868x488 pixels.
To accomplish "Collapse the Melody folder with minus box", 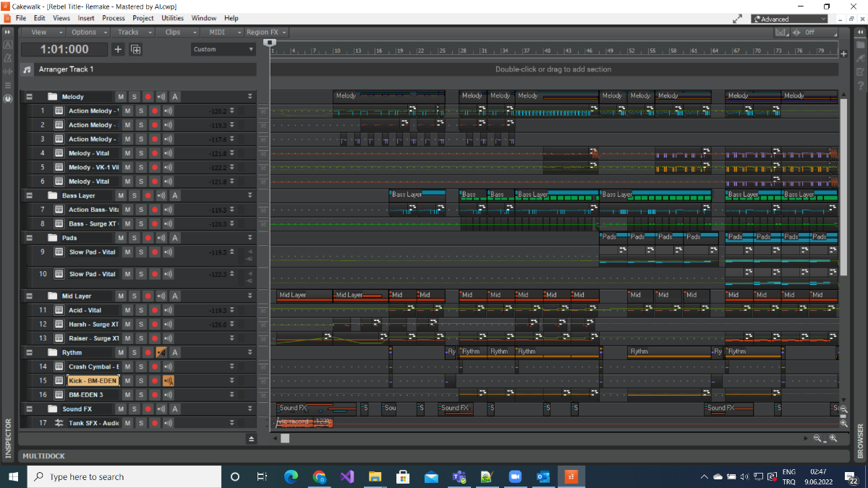I will coord(30,96).
